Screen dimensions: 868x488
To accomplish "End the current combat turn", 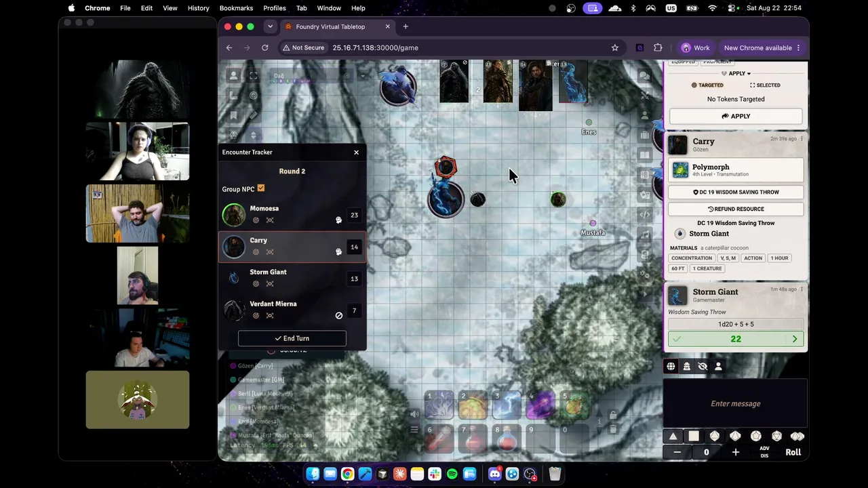I will point(292,338).
